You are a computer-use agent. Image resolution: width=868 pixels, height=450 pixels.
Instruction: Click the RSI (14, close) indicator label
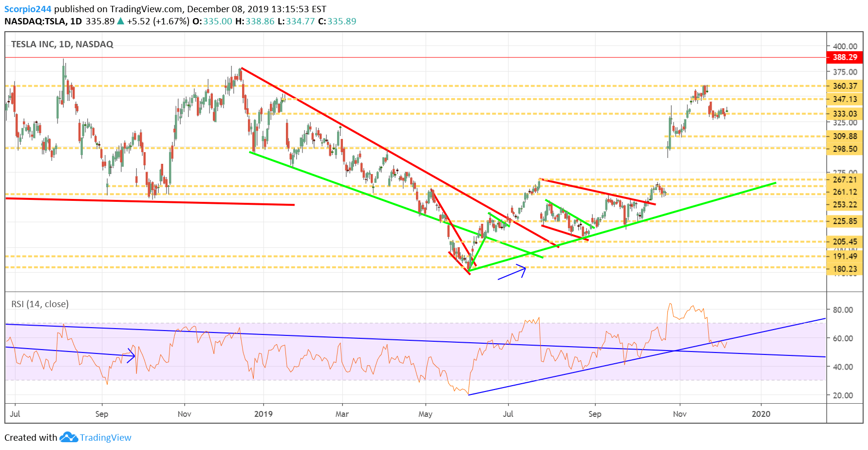pos(40,304)
